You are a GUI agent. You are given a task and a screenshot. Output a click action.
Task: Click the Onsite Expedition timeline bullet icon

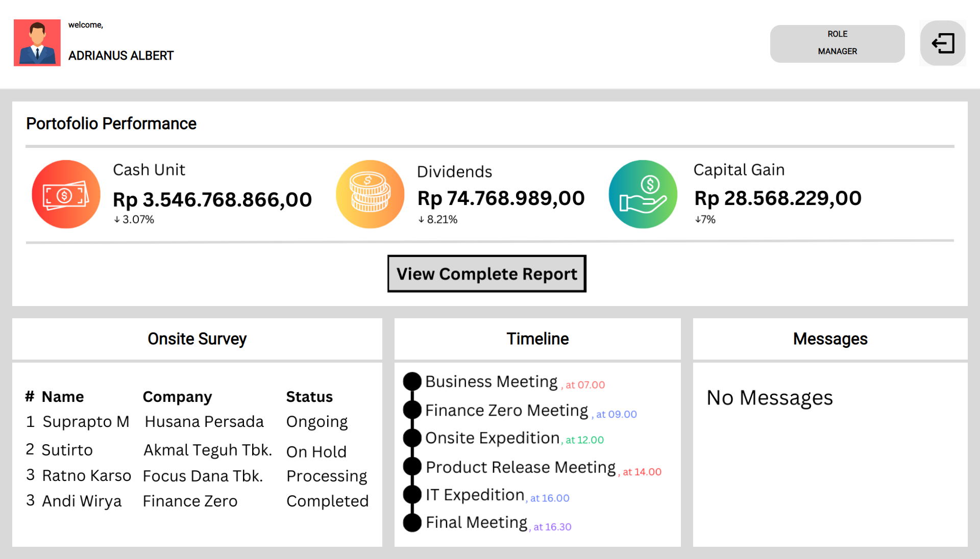tap(411, 438)
